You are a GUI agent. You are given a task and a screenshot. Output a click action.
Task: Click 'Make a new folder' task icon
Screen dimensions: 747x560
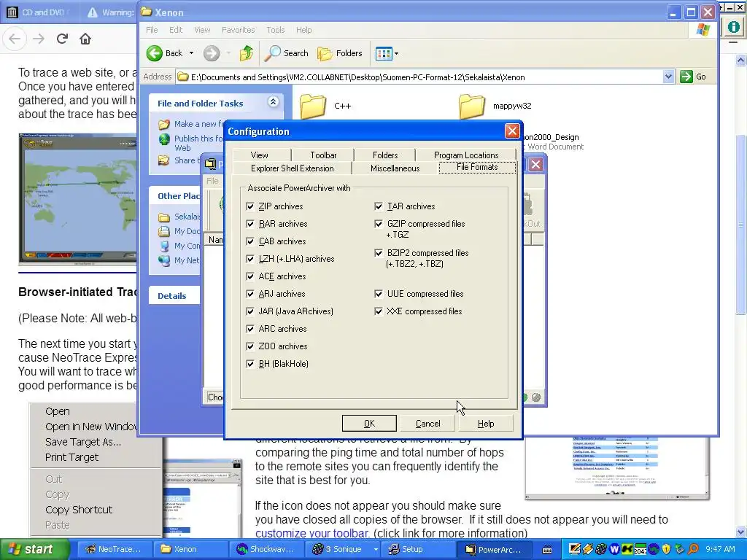(164, 124)
